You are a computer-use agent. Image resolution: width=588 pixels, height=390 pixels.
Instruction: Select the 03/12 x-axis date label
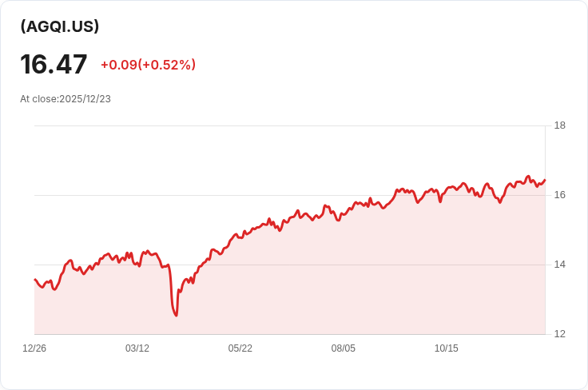(x=137, y=348)
